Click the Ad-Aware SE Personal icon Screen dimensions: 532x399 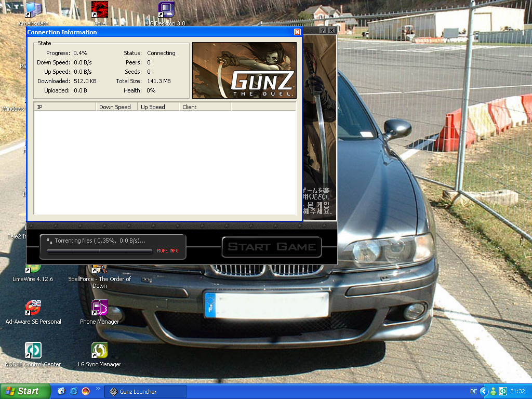33,308
